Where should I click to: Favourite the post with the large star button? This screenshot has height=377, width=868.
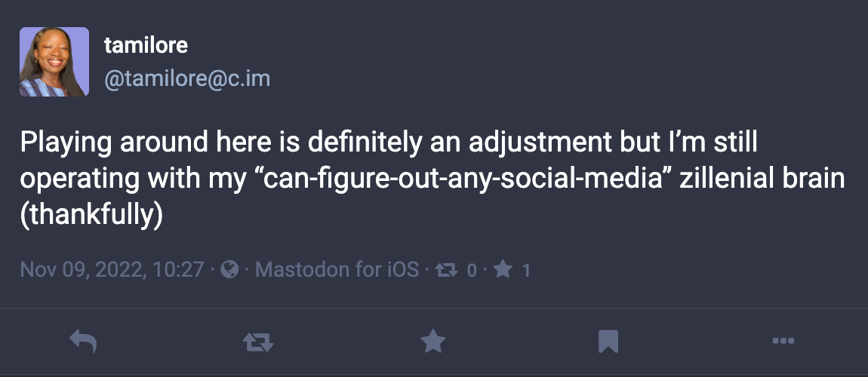[432, 342]
